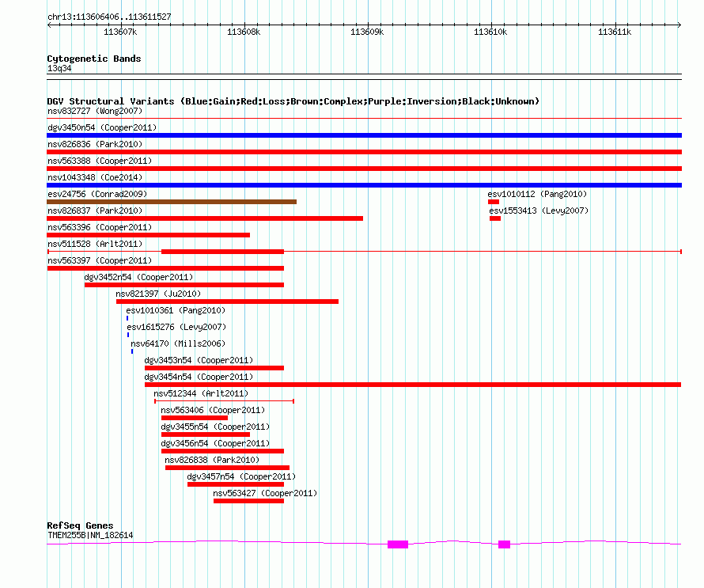Click the chr13:113606406..113611527 region label
This screenshot has height=588, width=704.
click(x=109, y=17)
